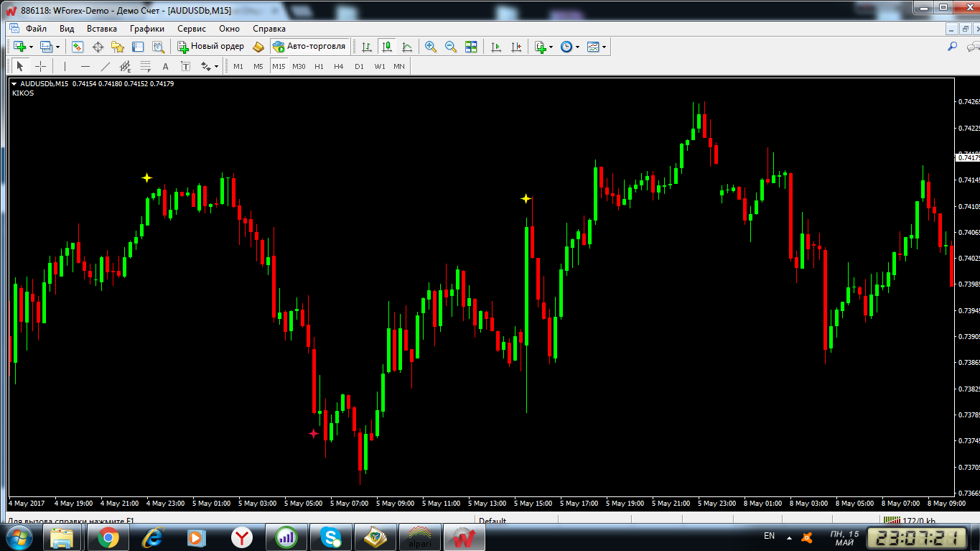Select the text label (A) tool
The image size is (980, 551).
(x=165, y=66)
